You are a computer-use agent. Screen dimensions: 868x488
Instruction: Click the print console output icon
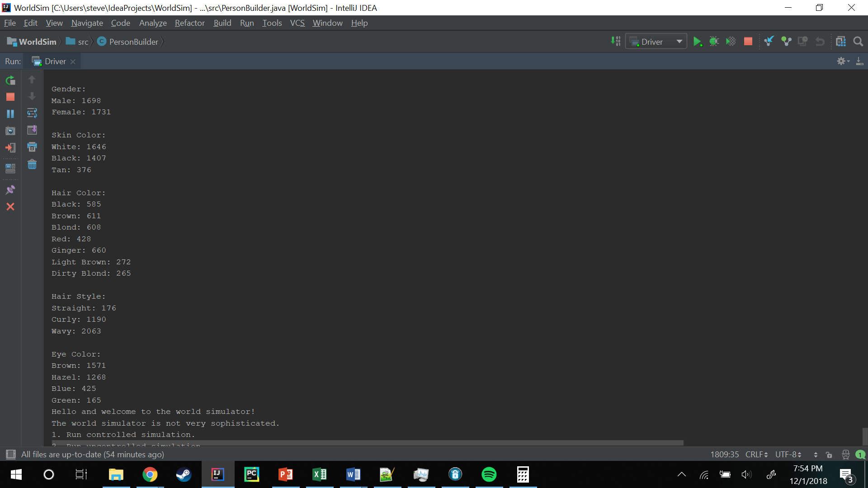[32, 147]
